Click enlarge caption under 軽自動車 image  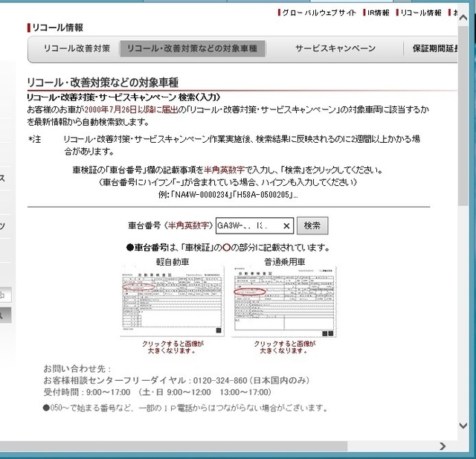pyautogui.click(x=173, y=347)
